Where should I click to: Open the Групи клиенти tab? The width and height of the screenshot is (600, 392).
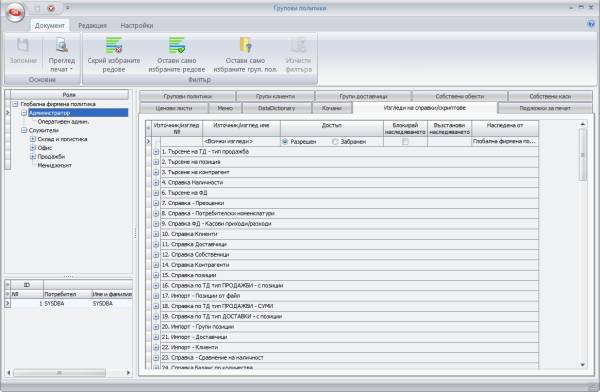276,96
